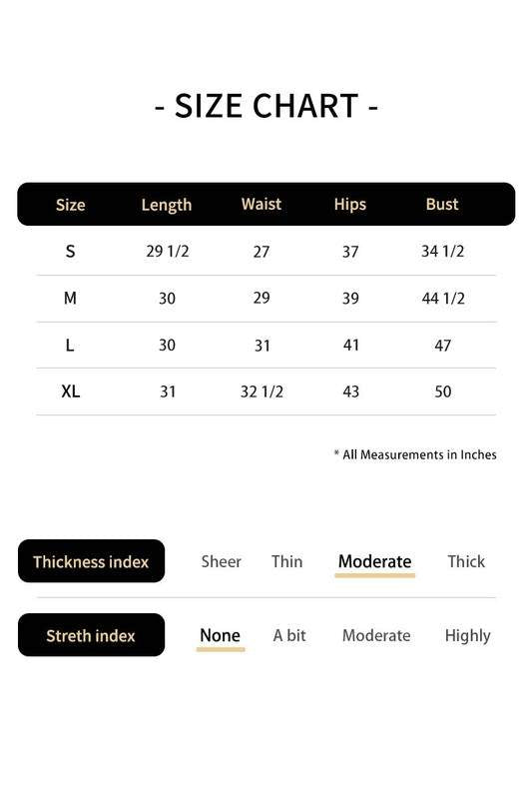Select the XL size row label
The image size is (532, 799).
tap(70, 392)
